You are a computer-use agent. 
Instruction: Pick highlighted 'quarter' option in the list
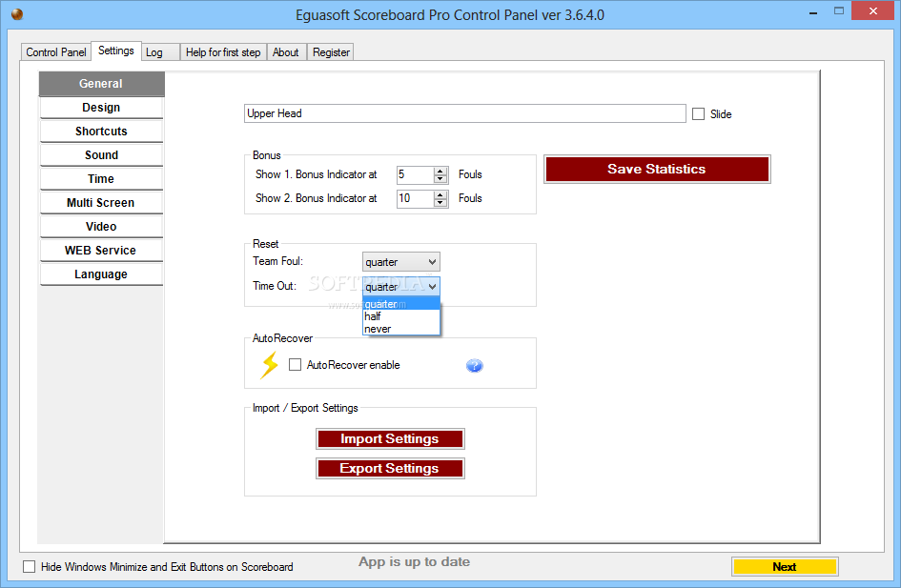click(x=401, y=304)
